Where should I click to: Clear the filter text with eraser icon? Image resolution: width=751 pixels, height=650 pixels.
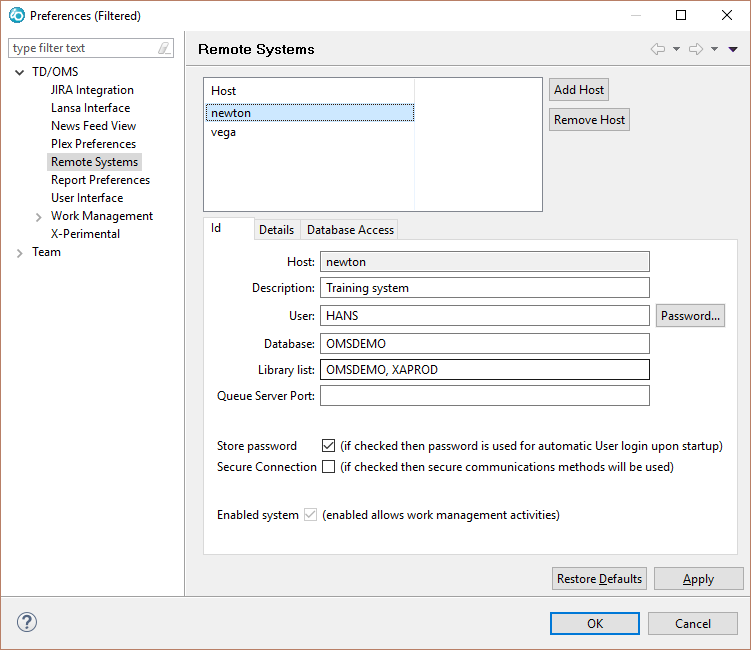click(164, 48)
